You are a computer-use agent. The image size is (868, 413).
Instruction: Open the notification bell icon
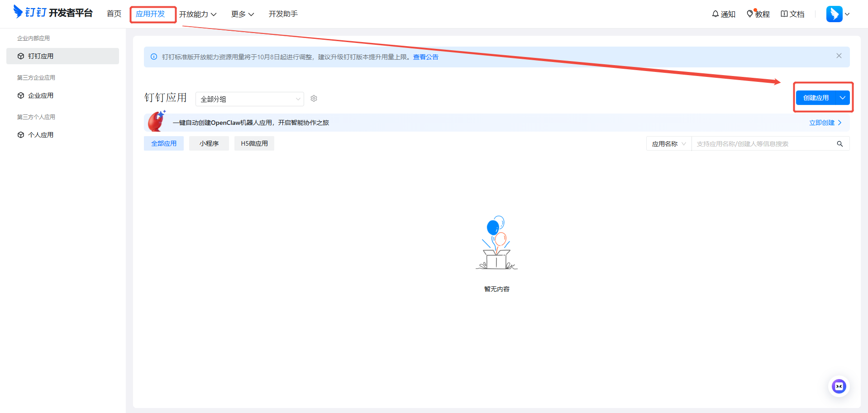(715, 14)
